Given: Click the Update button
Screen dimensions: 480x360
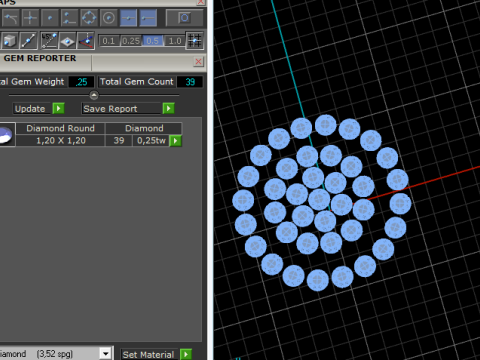Looking at the screenshot, I should point(32,109).
